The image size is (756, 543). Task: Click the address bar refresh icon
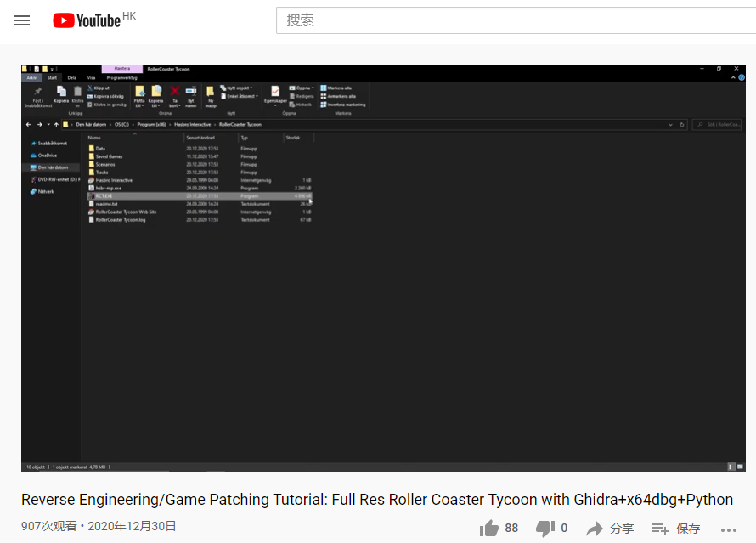[x=682, y=124]
